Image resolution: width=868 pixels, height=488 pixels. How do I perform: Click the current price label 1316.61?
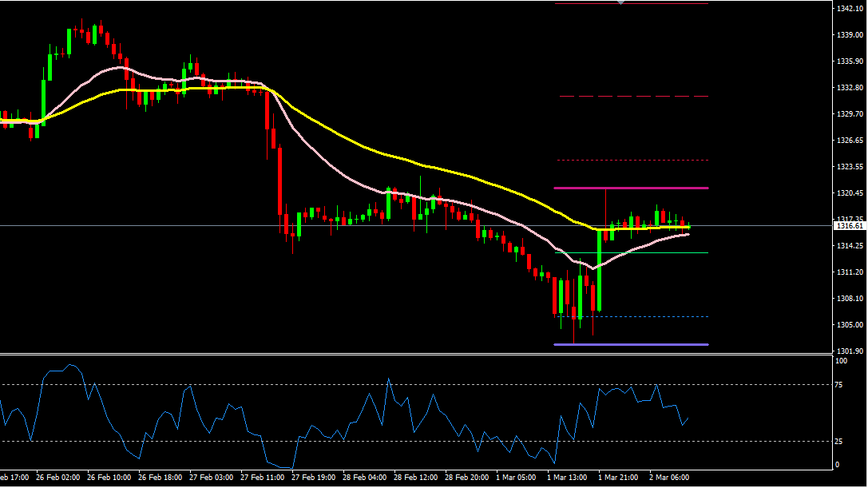click(x=849, y=226)
